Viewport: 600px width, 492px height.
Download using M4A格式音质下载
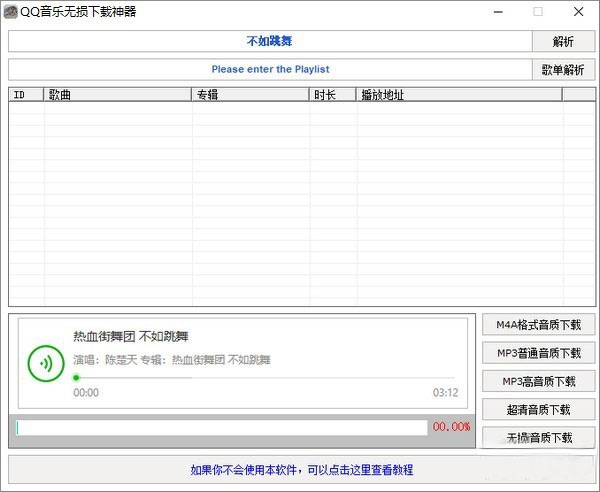coord(538,325)
